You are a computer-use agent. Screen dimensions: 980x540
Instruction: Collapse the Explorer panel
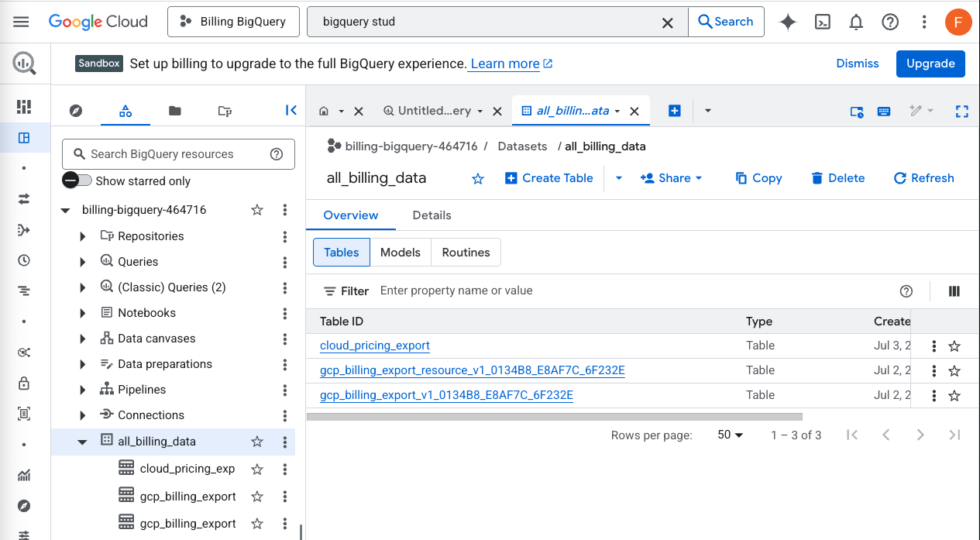[291, 110]
